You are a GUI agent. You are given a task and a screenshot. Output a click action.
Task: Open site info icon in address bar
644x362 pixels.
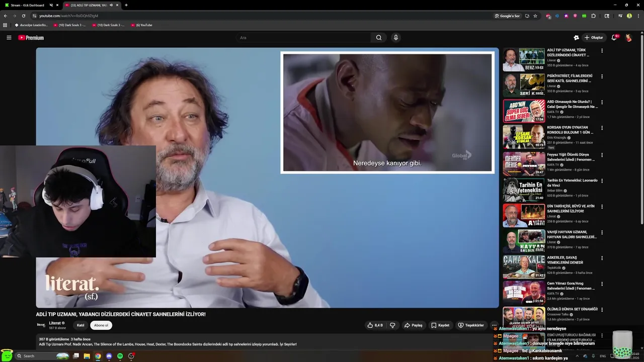34,16
